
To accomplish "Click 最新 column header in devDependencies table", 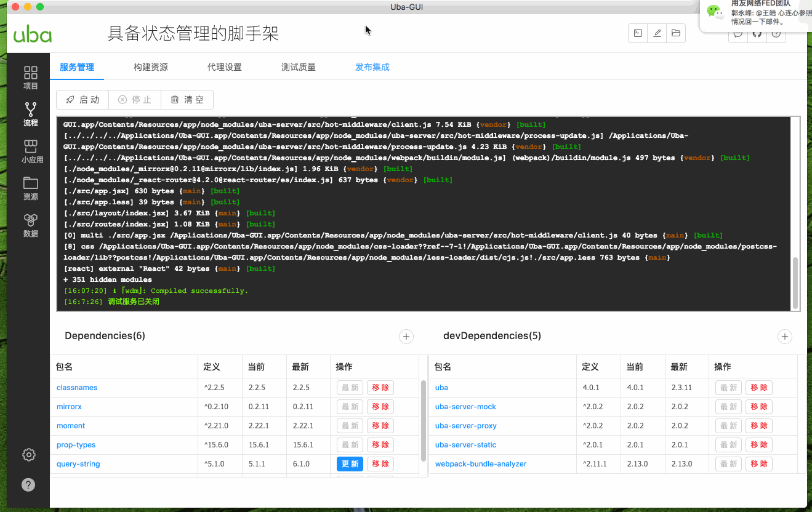I will pos(679,367).
